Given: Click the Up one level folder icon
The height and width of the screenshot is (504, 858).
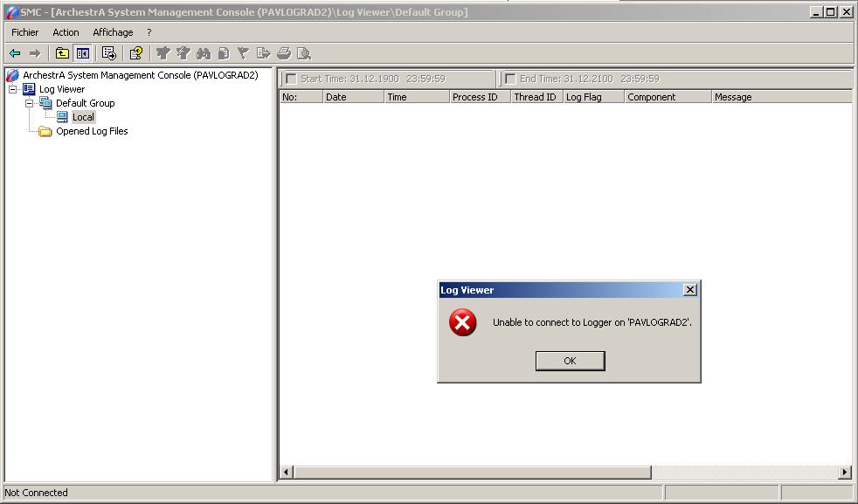Looking at the screenshot, I should 62,53.
